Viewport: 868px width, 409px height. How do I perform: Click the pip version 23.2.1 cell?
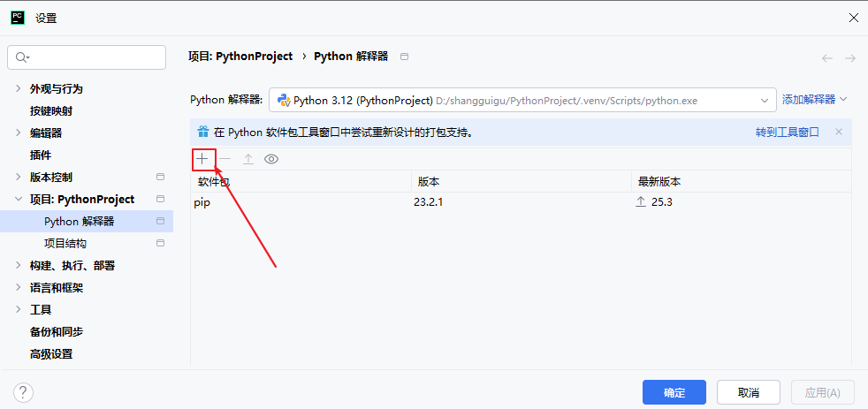(429, 202)
